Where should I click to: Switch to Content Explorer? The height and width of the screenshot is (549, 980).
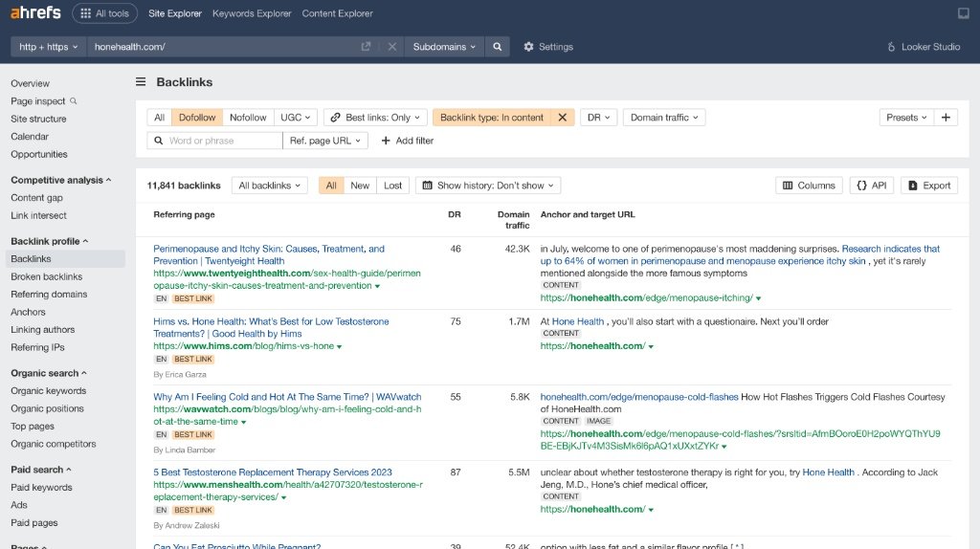[x=338, y=13]
